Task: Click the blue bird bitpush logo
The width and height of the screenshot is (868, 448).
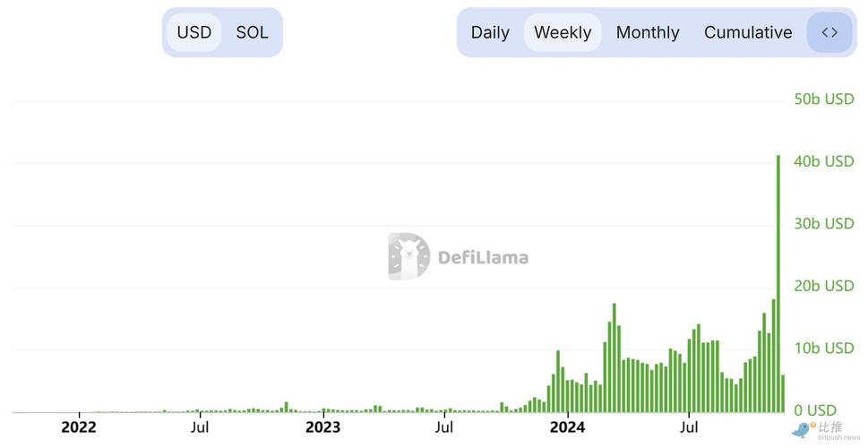Action: pyautogui.click(x=801, y=430)
